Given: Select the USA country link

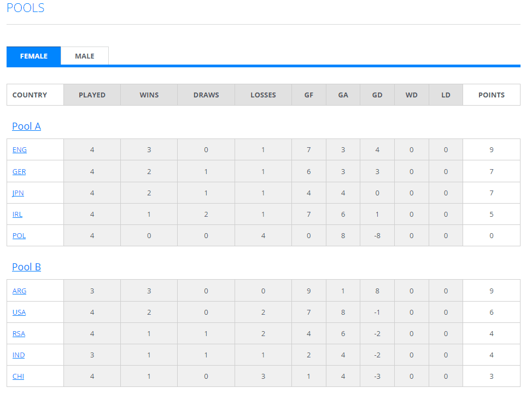Looking at the screenshot, I should pos(19,313).
